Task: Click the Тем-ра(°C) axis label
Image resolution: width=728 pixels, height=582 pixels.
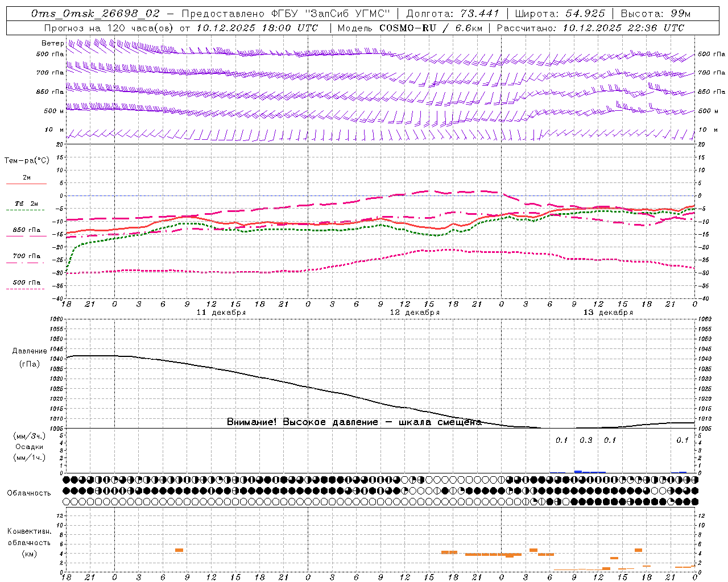Action: pos(27,161)
